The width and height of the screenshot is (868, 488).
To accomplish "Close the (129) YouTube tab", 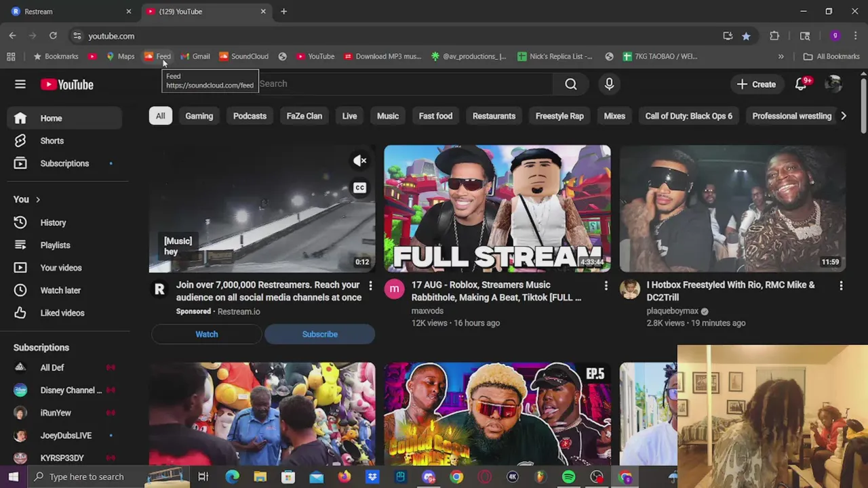I will [263, 12].
